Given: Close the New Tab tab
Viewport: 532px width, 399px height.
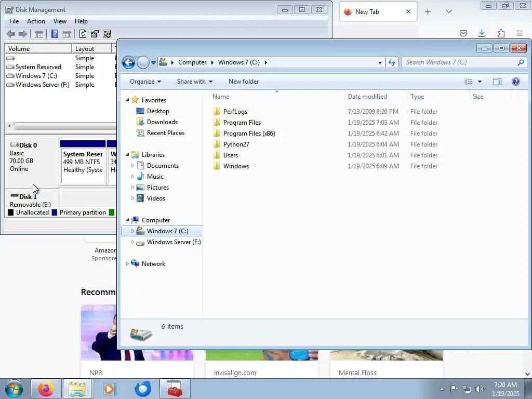Looking at the screenshot, I should 408,12.
